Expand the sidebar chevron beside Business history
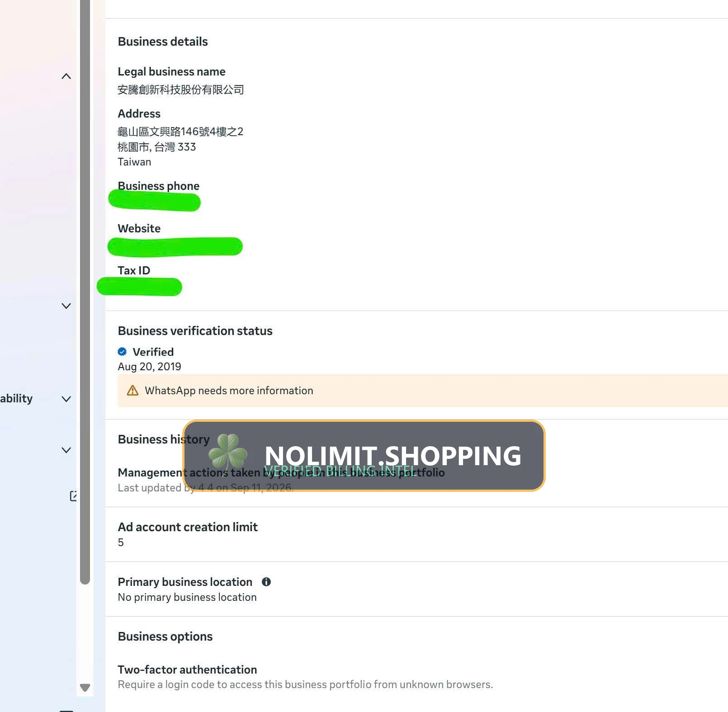This screenshot has height=712, width=728. [66, 450]
